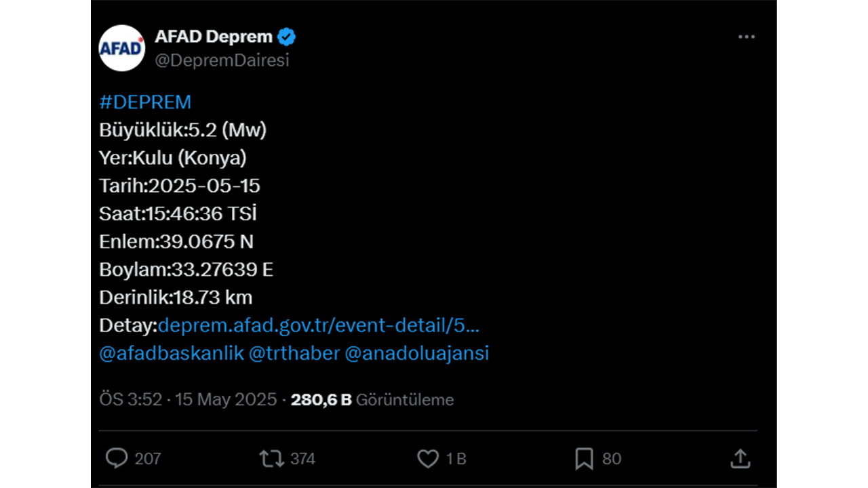Click the 374 retweet count

(302, 459)
